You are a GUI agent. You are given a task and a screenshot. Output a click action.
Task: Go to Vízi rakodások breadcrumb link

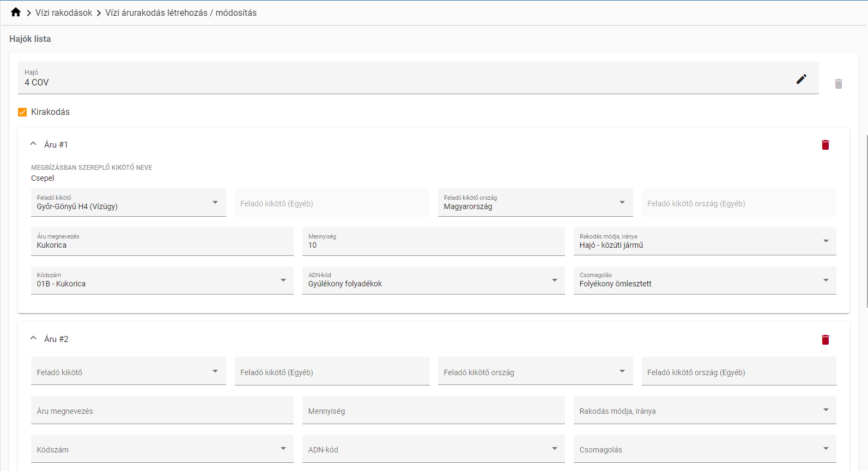[x=64, y=13]
